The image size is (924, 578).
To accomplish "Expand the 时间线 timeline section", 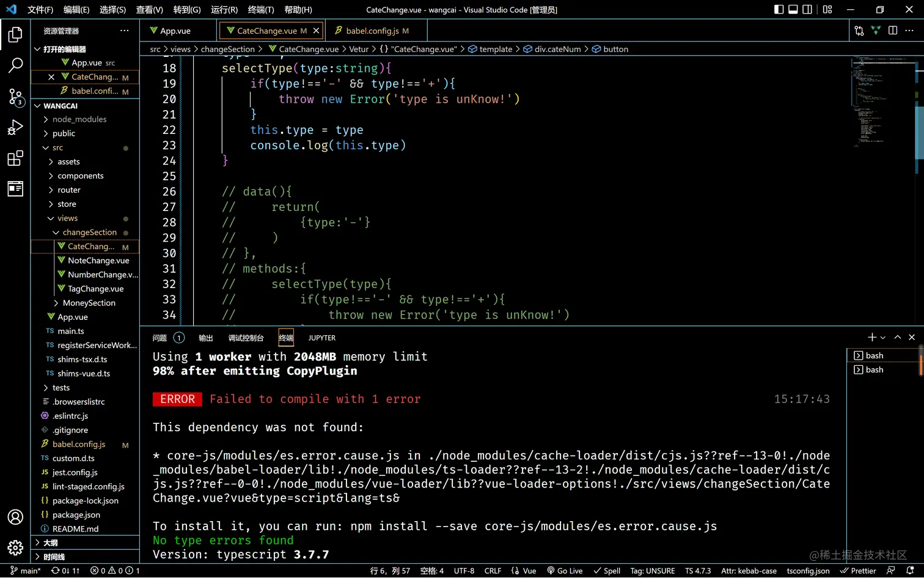I will click(x=86, y=557).
